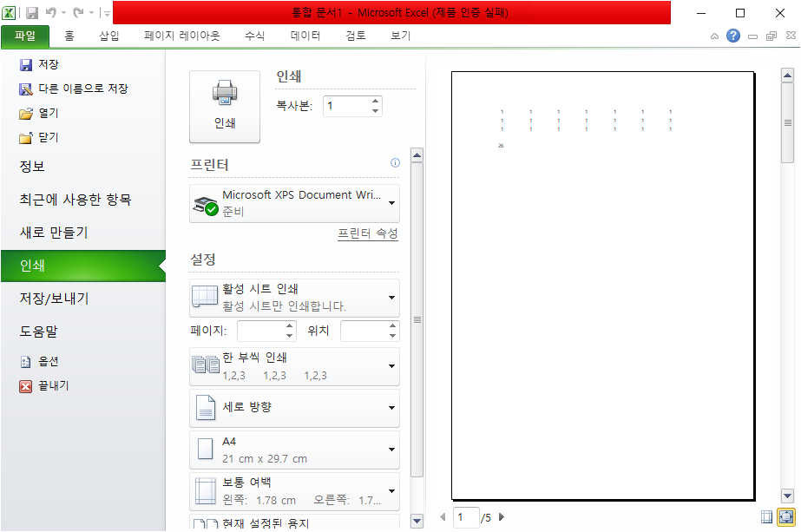Open the 보통 여백 margins dropdown

[x=294, y=491]
